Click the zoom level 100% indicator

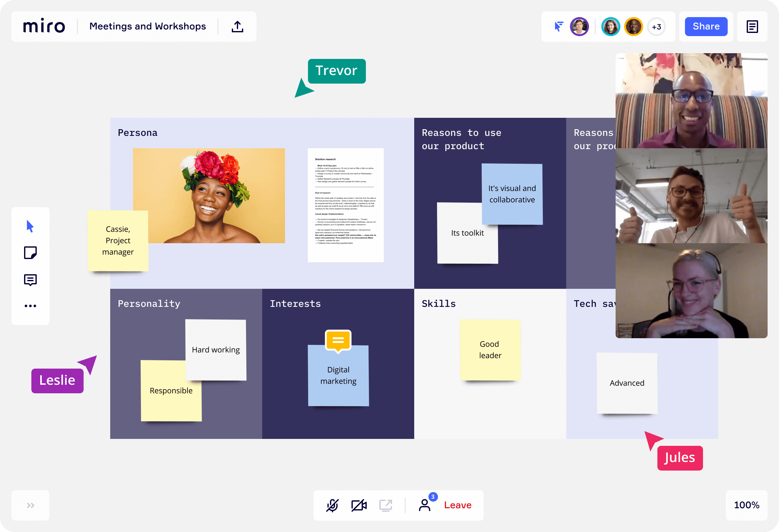click(746, 505)
